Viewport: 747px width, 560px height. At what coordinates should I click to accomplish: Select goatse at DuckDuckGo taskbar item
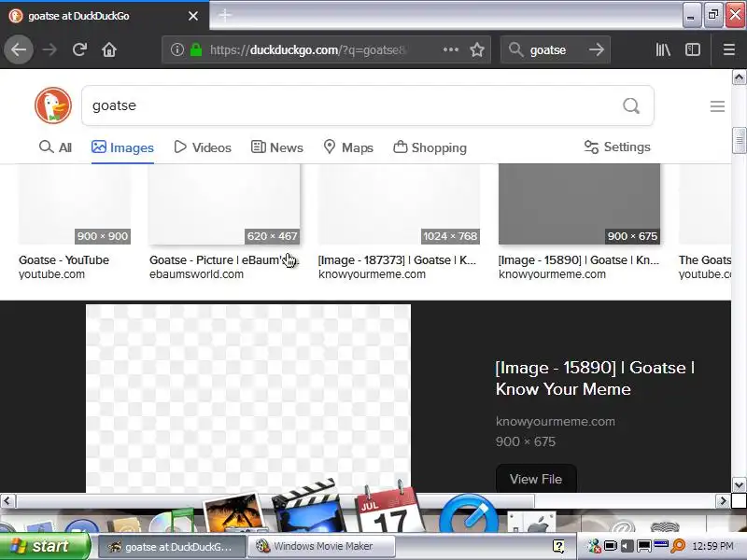click(172, 546)
